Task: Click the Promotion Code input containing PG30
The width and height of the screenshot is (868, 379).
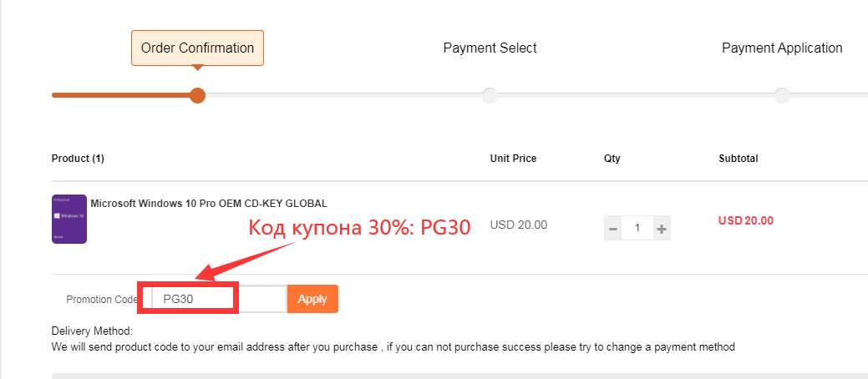Action: (219, 299)
